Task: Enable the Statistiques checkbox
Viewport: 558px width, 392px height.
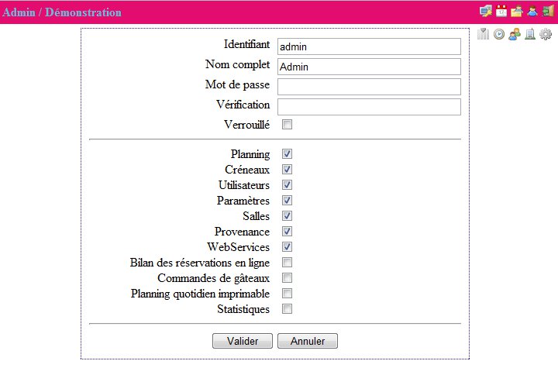Action: 287,309
